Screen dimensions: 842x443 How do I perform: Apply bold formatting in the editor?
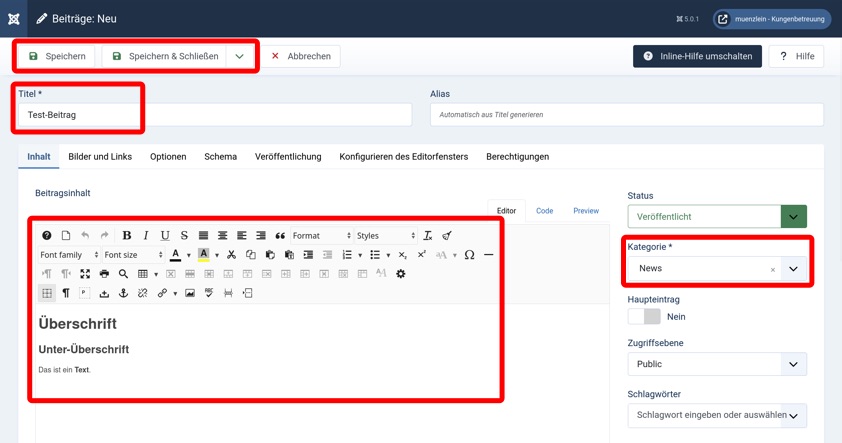coord(126,236)
